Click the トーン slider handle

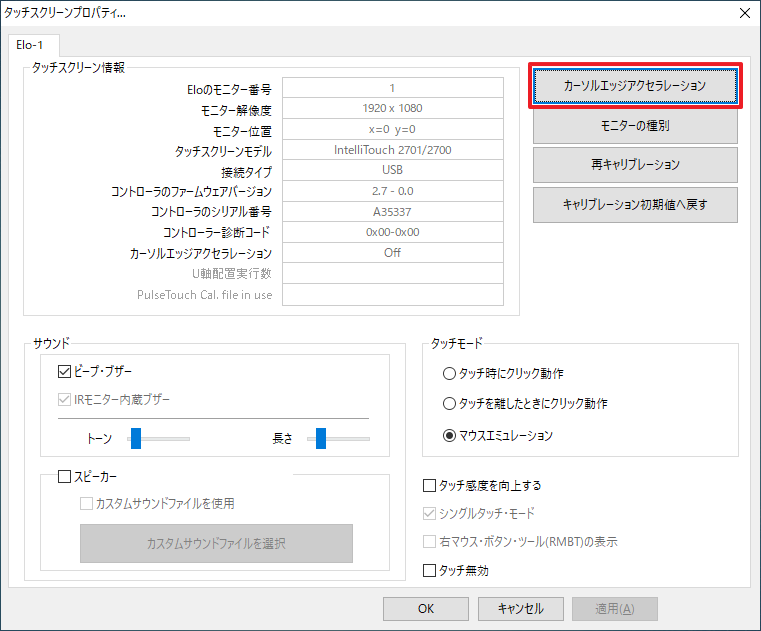point(135,438)
